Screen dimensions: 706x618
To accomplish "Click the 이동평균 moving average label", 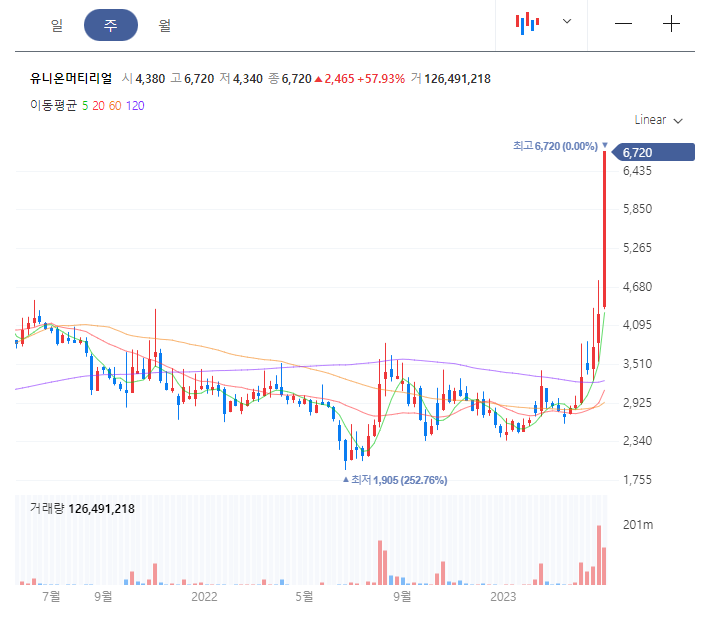I will pos(54,105).
